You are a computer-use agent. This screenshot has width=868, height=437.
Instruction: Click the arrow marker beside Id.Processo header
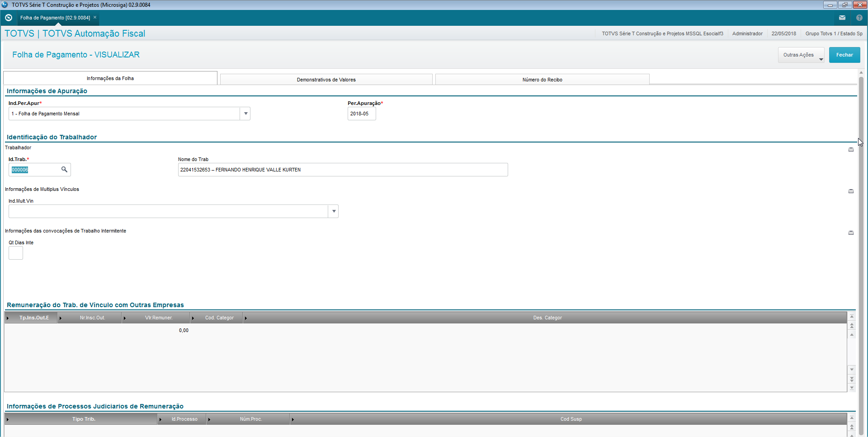(160, 419)
